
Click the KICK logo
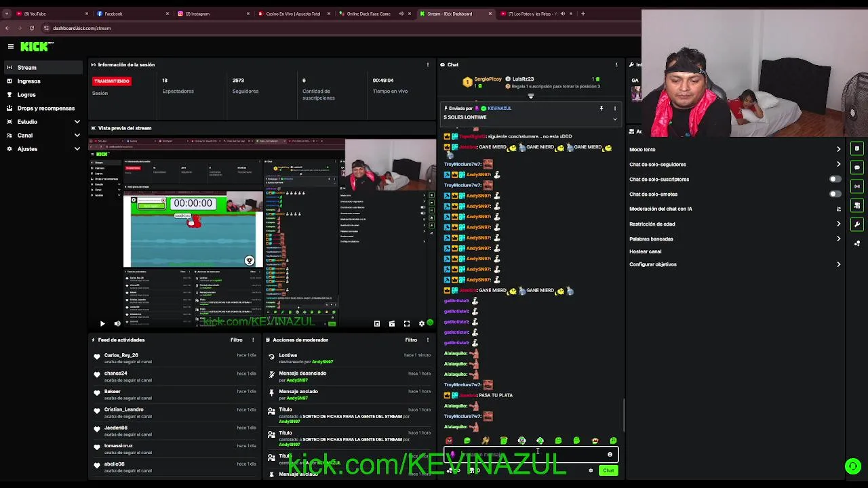coord(37,46)
